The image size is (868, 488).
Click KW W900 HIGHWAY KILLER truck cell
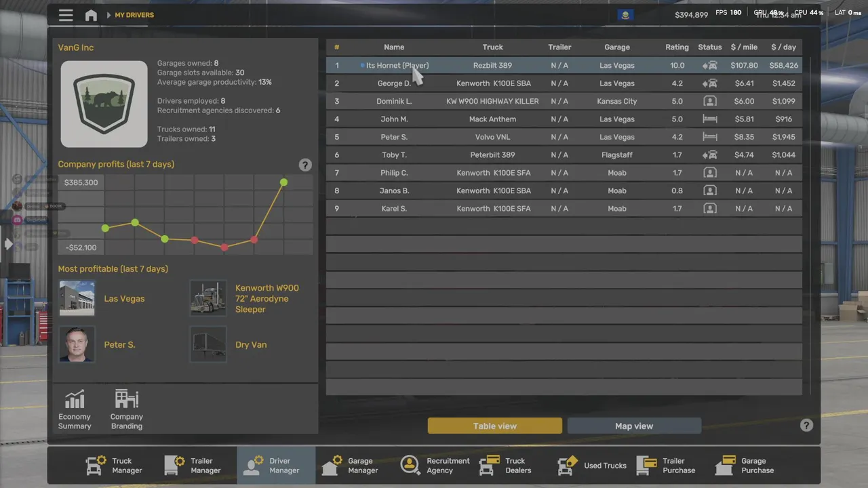coord(492,101)
